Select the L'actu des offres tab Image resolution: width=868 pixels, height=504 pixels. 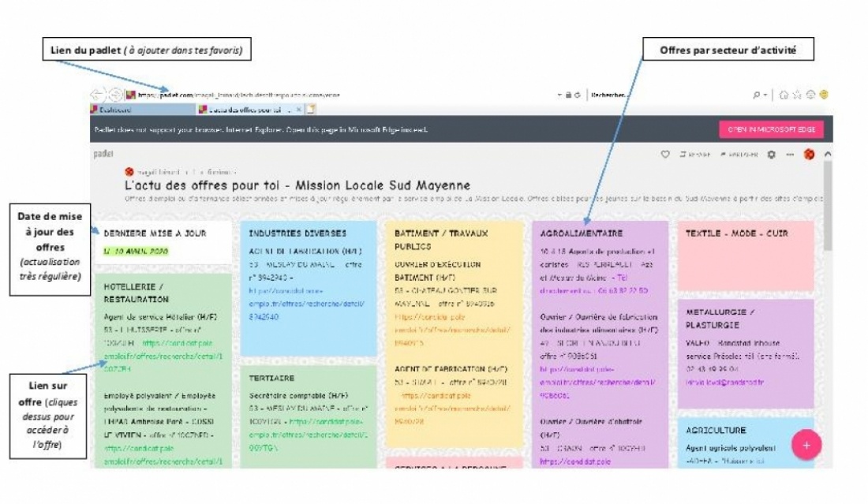(245, 110)
